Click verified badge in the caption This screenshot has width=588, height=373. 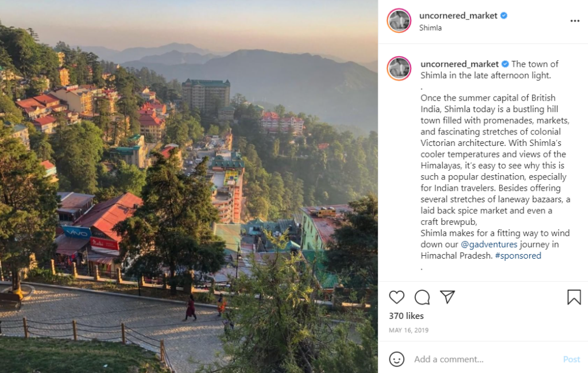(x=505, y=64)
